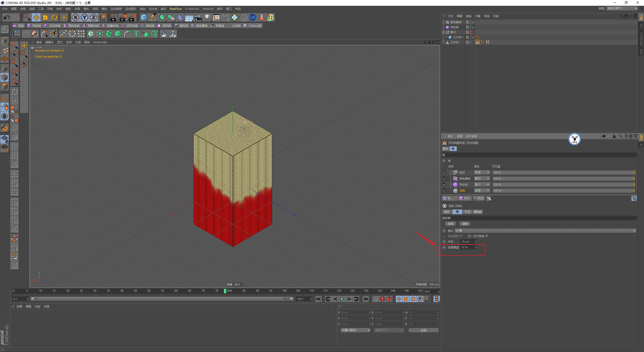
Task: Uncheck the 延迟 field layer checkbox
Action: (x=445, y=172)
